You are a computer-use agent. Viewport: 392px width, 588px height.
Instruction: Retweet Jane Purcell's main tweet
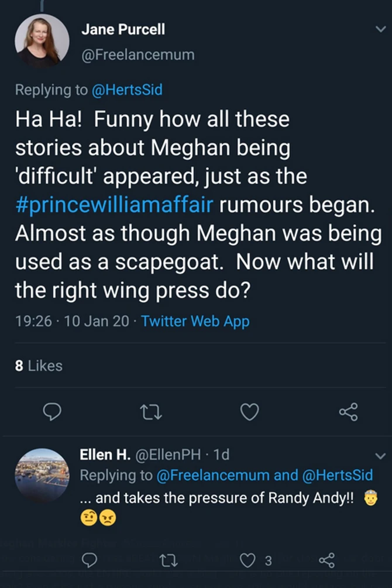click(151, 412)
